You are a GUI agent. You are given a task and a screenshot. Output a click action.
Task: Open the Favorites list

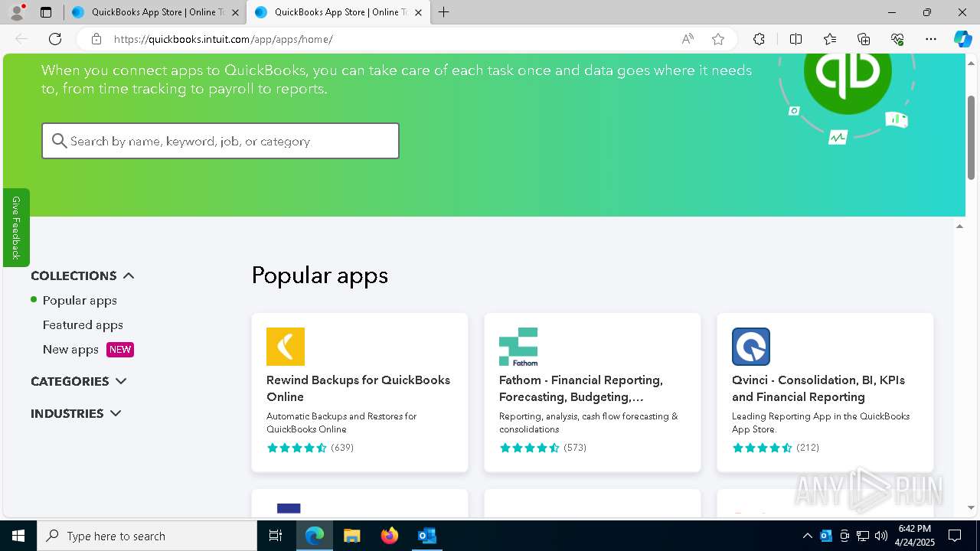click(830, 39)
